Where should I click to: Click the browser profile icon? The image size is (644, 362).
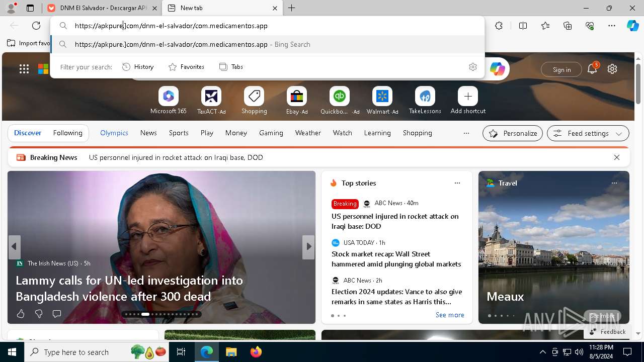[11, 8]
